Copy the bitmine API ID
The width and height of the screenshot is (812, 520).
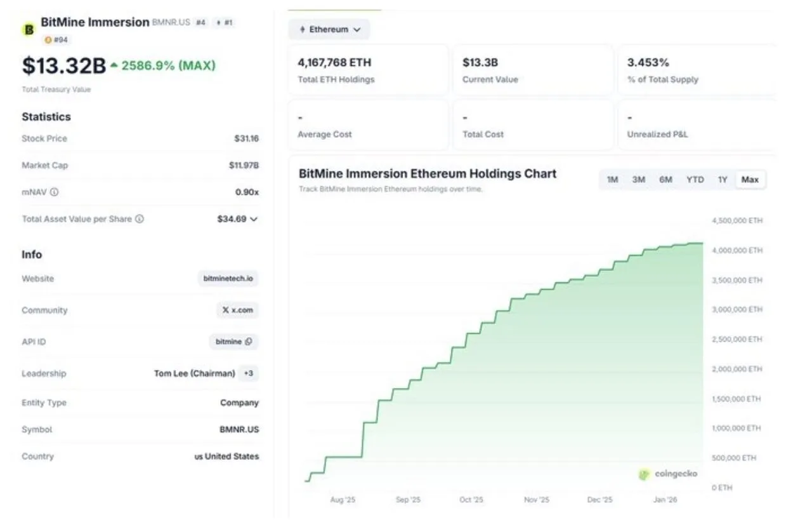click(249, 342)
